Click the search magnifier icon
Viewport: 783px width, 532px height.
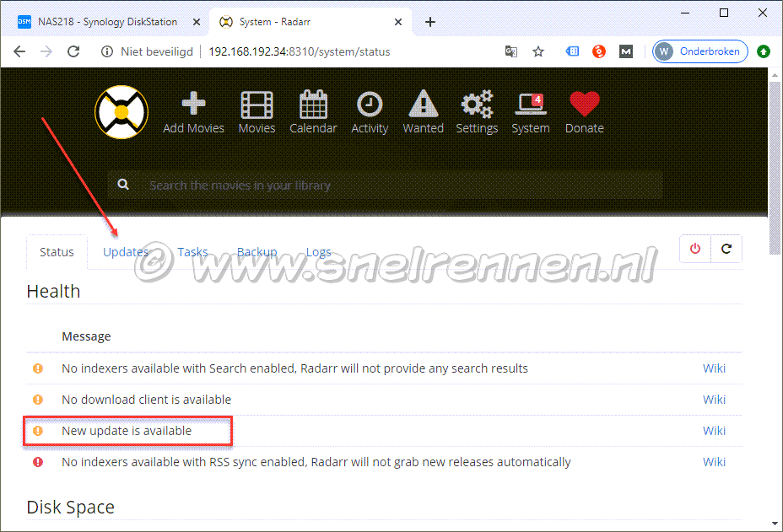click(x=123, y=185)
